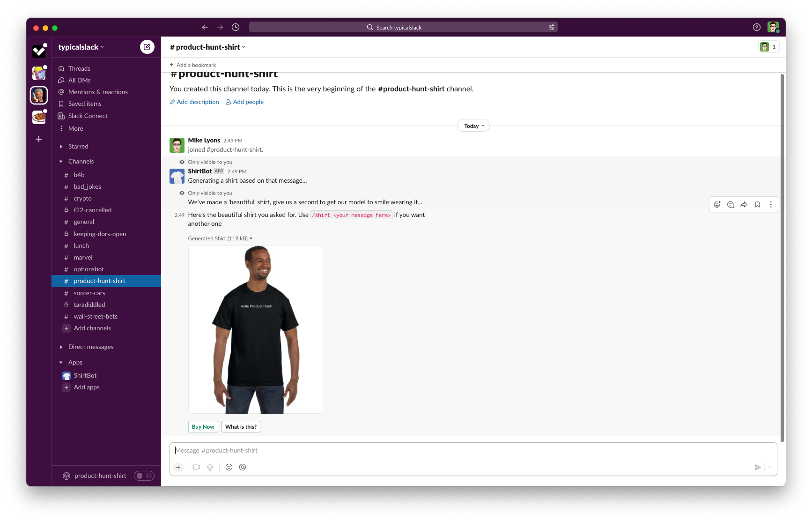Mention someone with the @ icon

tap(243, 467)
